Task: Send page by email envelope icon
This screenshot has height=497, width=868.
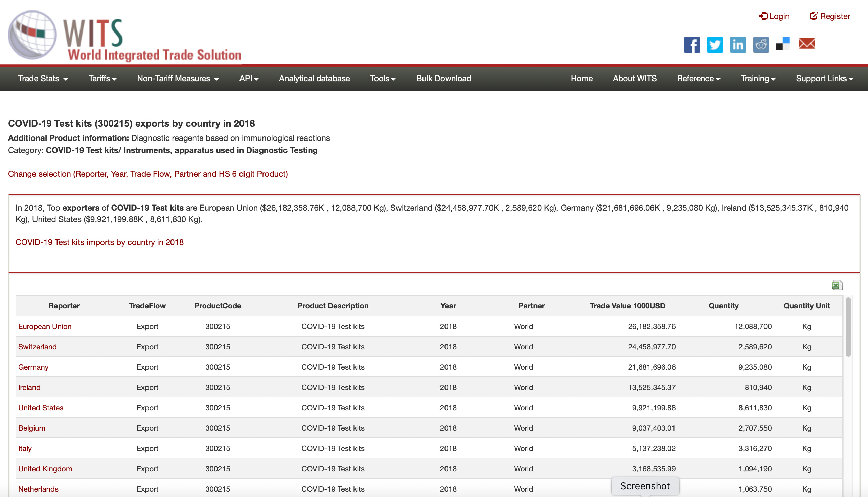Action: coord(807,43)
